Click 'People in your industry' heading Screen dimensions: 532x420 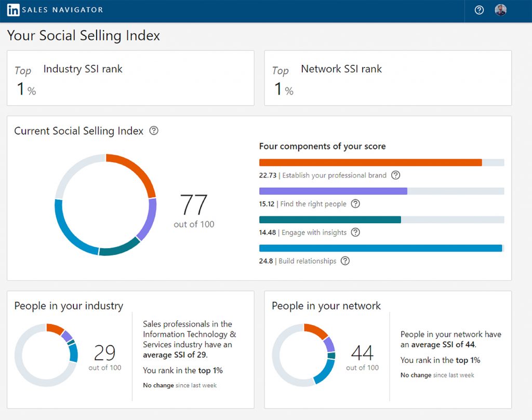click(x=69, y=306)
